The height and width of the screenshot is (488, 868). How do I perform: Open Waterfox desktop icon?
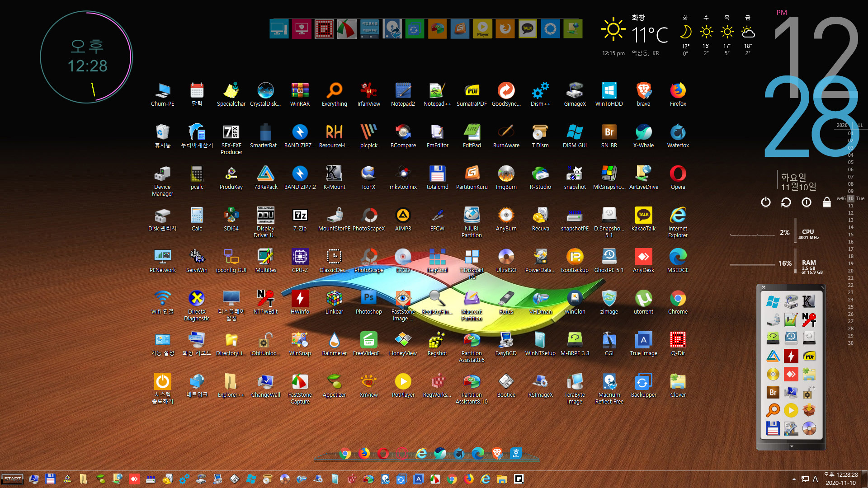click(x=678, y=136)
